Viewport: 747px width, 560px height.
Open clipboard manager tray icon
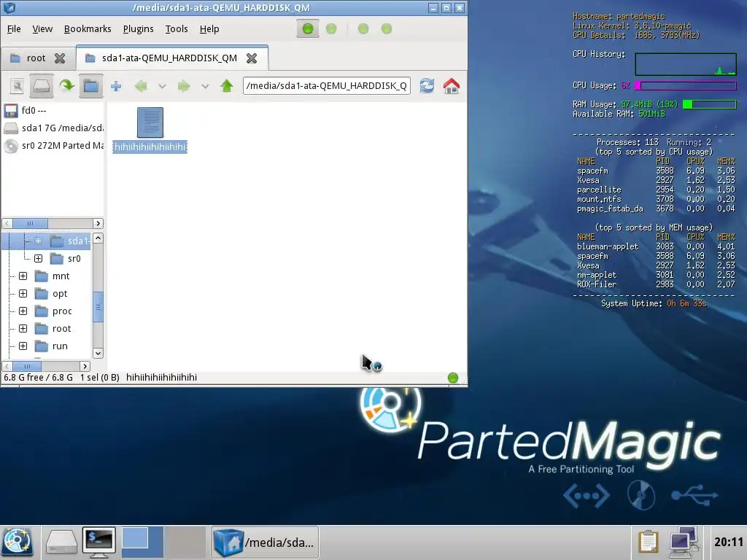649,542
